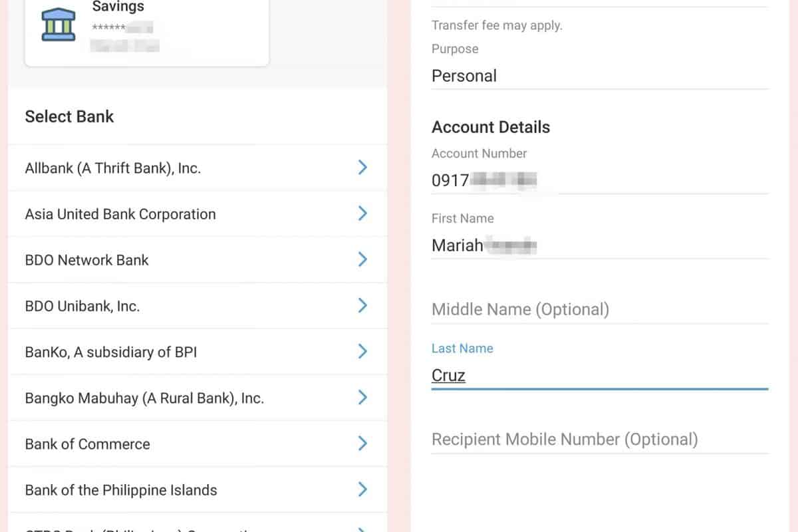Open the Purpose field showing Personal
Viewport: 798px width, 532px height.
tap(598, 76)
